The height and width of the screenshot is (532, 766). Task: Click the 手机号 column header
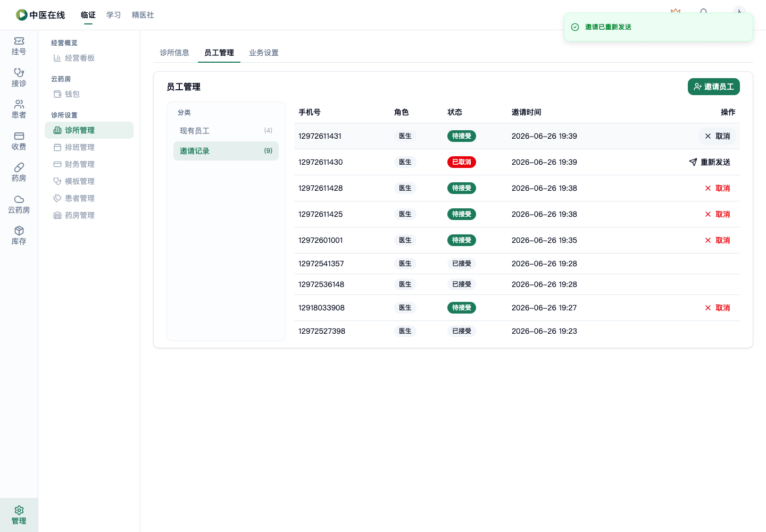coord(310,112)
